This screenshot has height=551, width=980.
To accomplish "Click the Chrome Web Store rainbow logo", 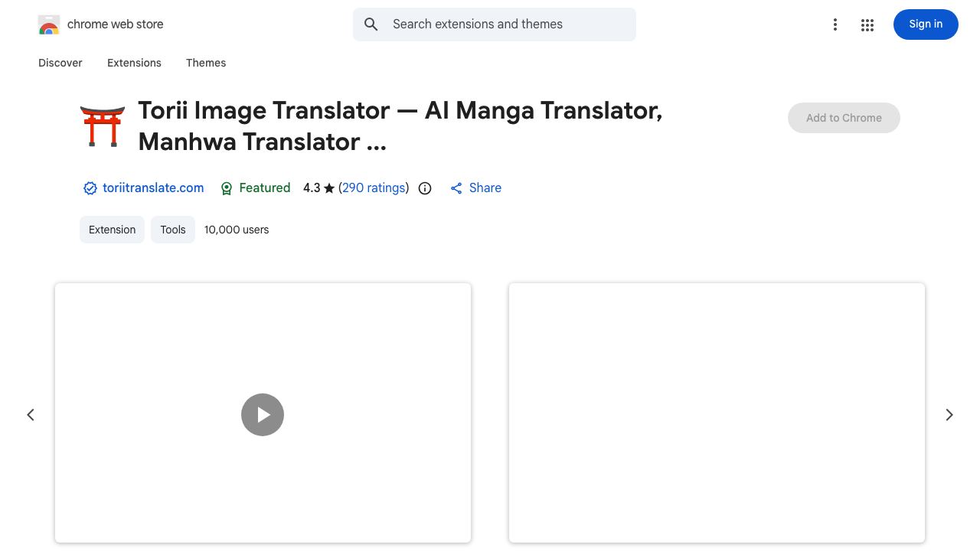I will pos(49,24).
